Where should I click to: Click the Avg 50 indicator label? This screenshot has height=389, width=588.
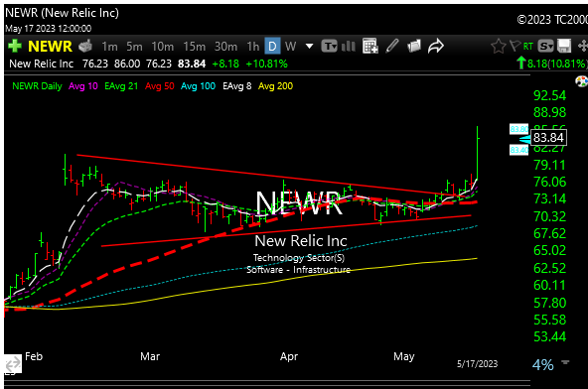160,86
